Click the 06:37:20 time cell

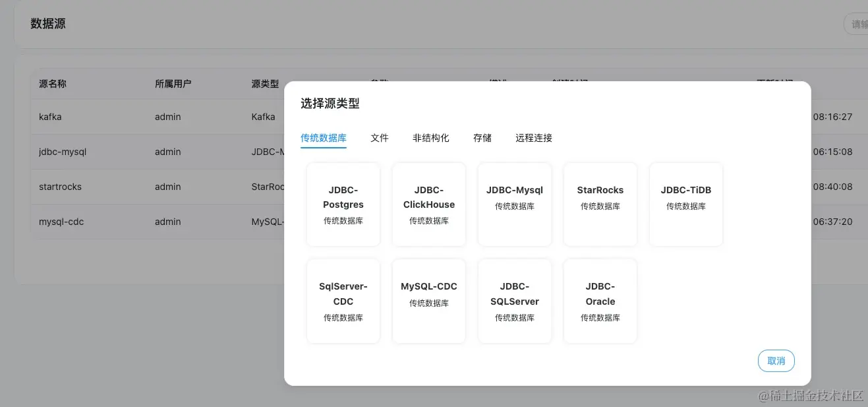click(x=832, y=222)
